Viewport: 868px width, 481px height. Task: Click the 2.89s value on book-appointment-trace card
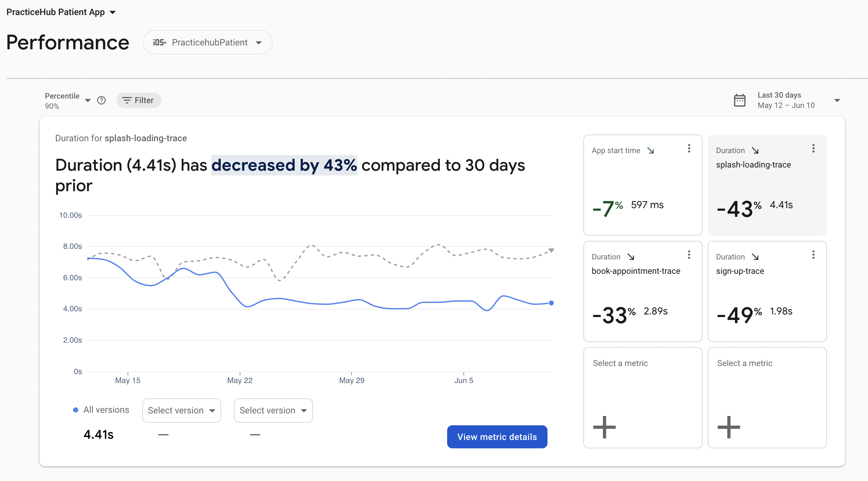655,311
